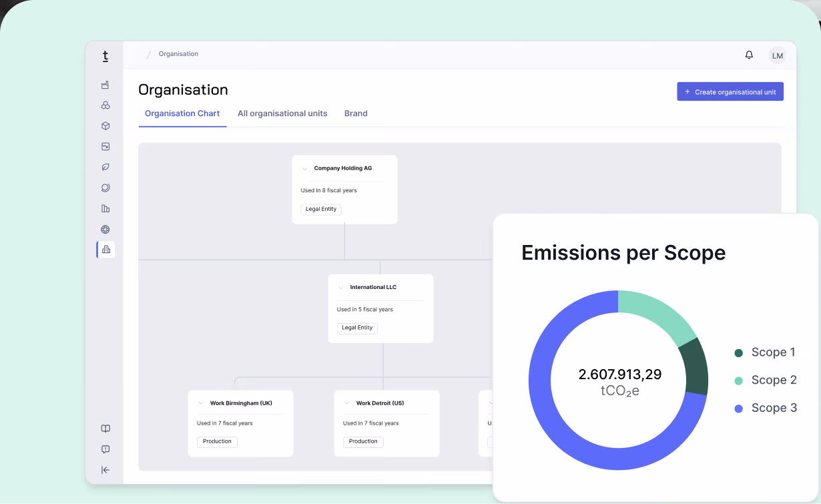This screenshot has width=821, height=504.
Task: Click the 't' logo in the sidebar
Action: click(x=105, y=57)
